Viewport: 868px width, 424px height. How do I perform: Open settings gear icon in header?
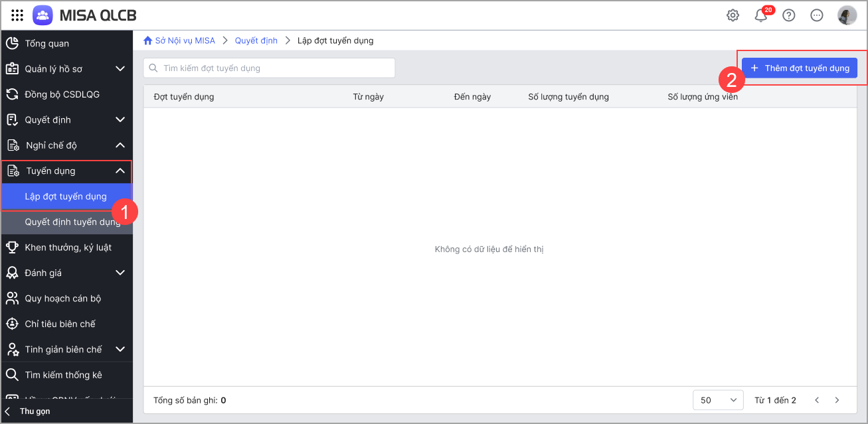coord(733,15)
